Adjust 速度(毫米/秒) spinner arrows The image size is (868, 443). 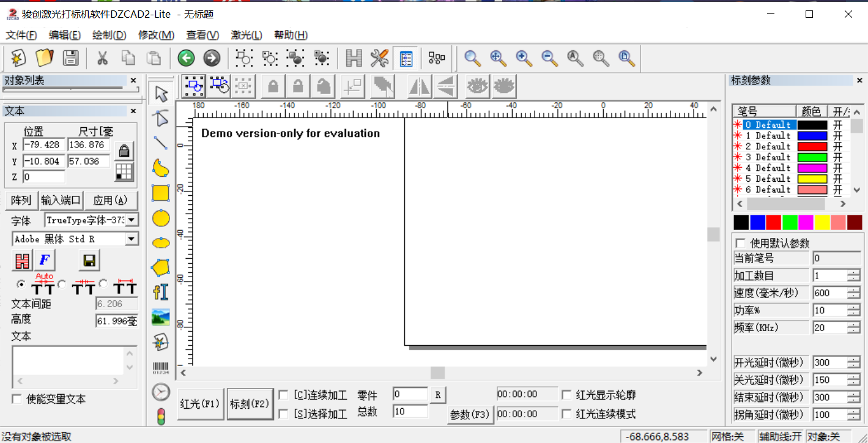pos(854,293)
